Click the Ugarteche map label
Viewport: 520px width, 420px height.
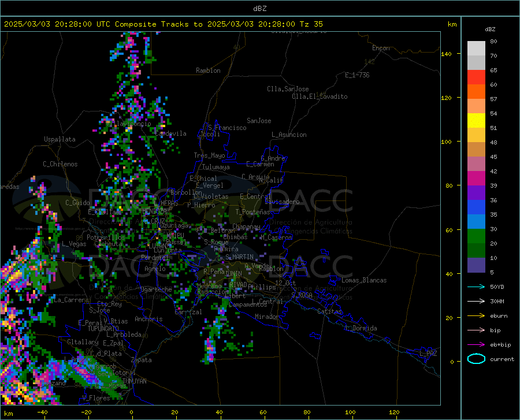pos(156,289)
